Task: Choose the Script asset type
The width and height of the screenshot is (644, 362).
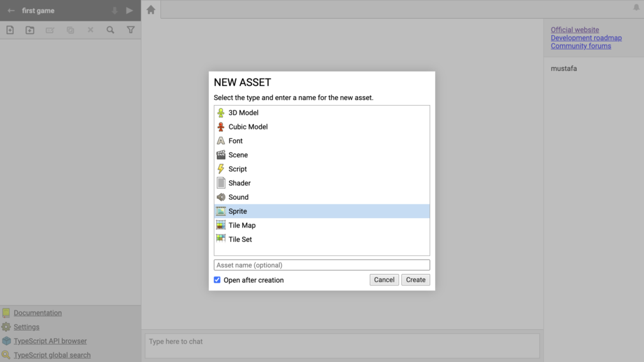Action: 321,169
